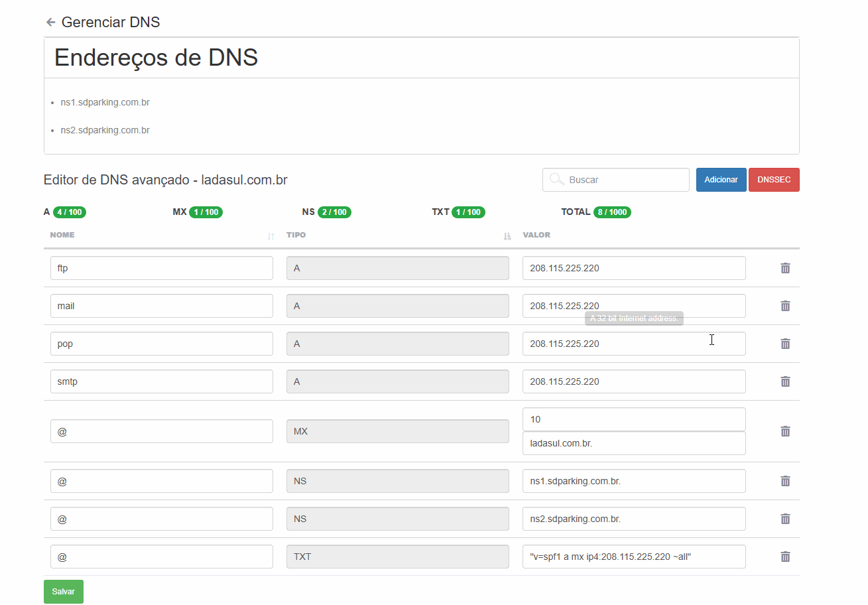Click the MX value field ladasul.com.br.
Viewport: 868px width, 605px height.
634,443
